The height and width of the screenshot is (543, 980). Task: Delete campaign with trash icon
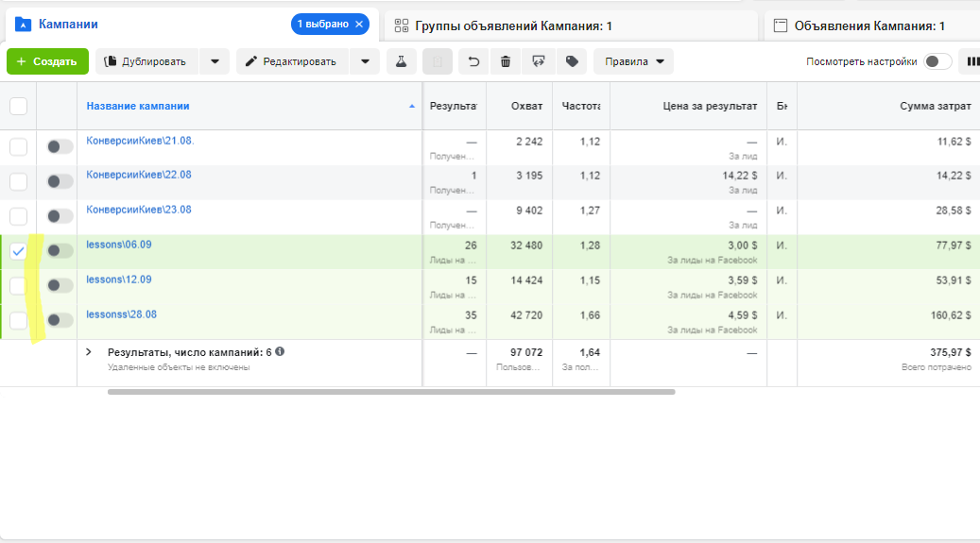(506, 61)
